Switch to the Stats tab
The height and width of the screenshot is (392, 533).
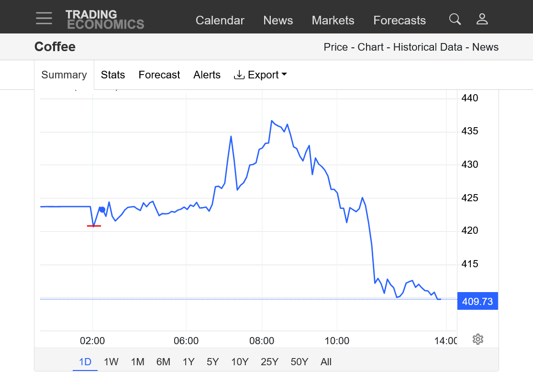click(x=113, y=75)
